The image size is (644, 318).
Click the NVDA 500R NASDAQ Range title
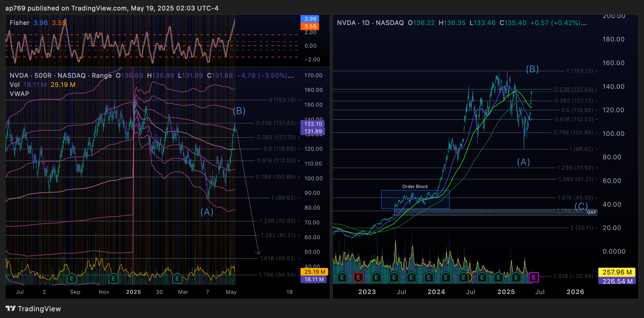pos(61,76)
